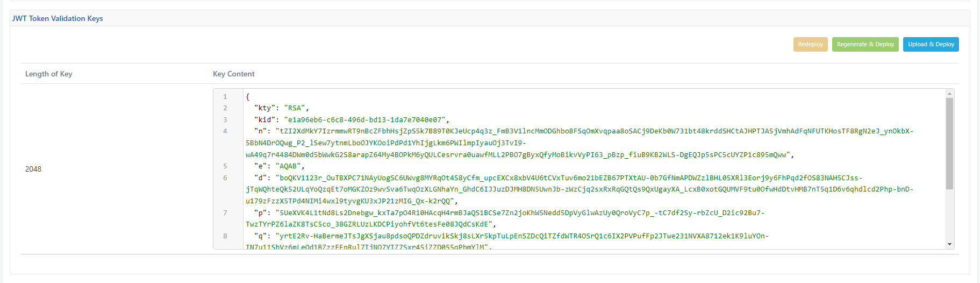This screenshot has height=283, width=980.
Task: Click the Upload & Deploy button
Action: tap(931, 45)
